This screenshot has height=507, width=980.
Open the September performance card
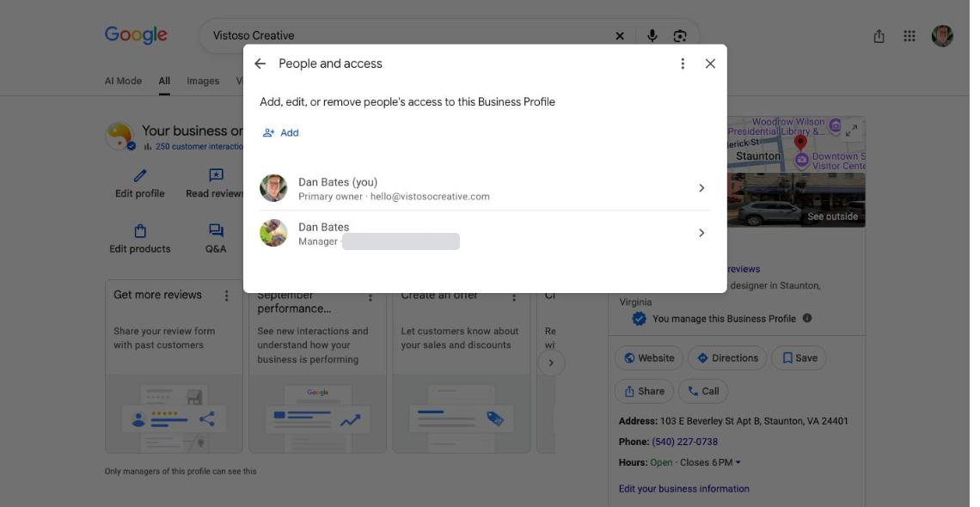[x=317, y=373]
